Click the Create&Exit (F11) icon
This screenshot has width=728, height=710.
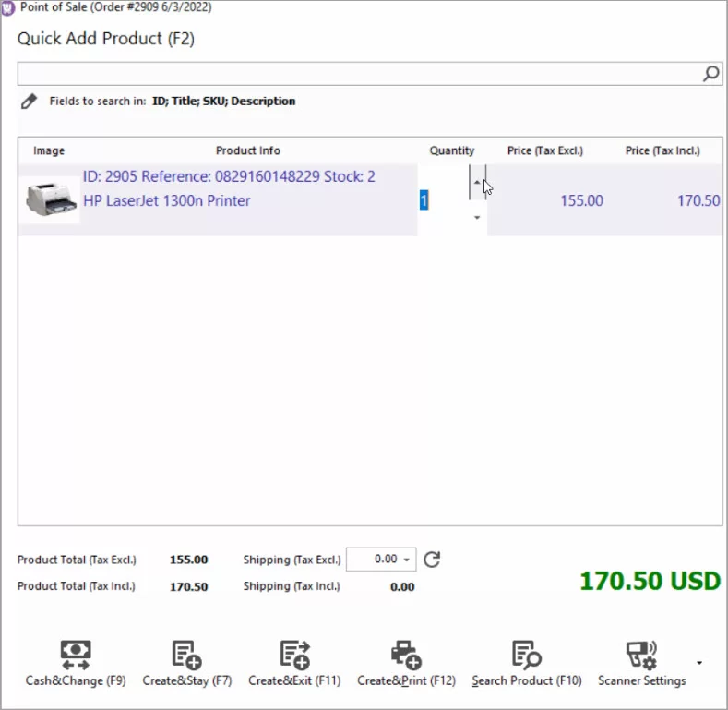click(x=294, y=655)
